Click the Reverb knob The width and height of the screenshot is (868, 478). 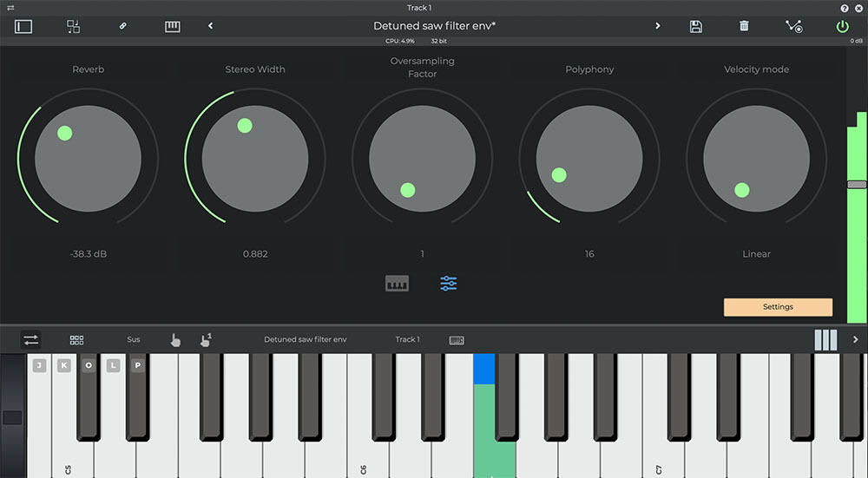tap(88, 160)
